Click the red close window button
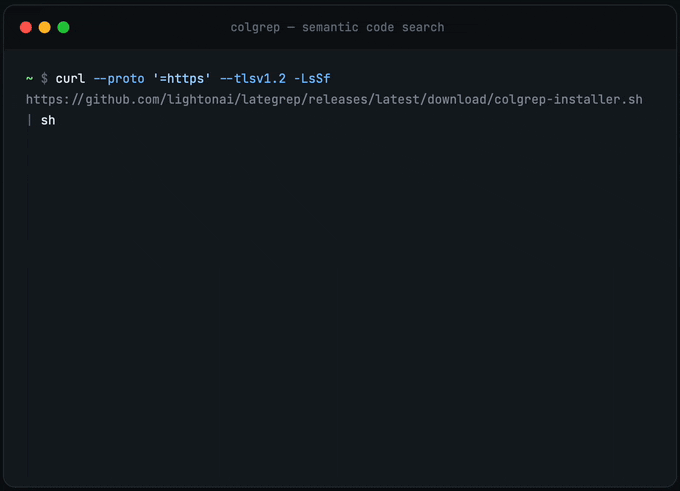Image resolution: width=680 pixels, height=491 pixels. point(26,27)
